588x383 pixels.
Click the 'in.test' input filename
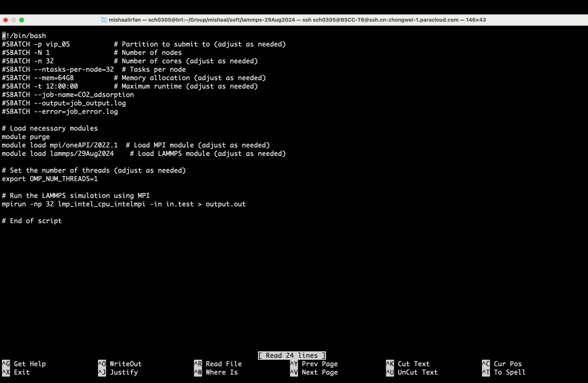click(180, 204)
